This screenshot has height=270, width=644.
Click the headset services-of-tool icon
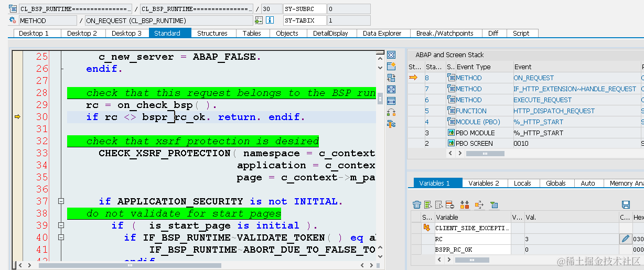(391, 112)
